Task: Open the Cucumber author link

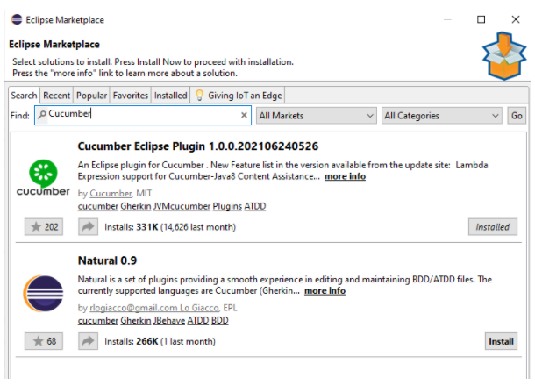Action: point(111,194)
